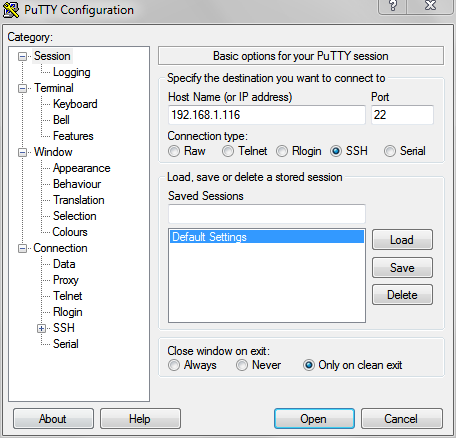Open the Translation settings category

tap(79, 200)
